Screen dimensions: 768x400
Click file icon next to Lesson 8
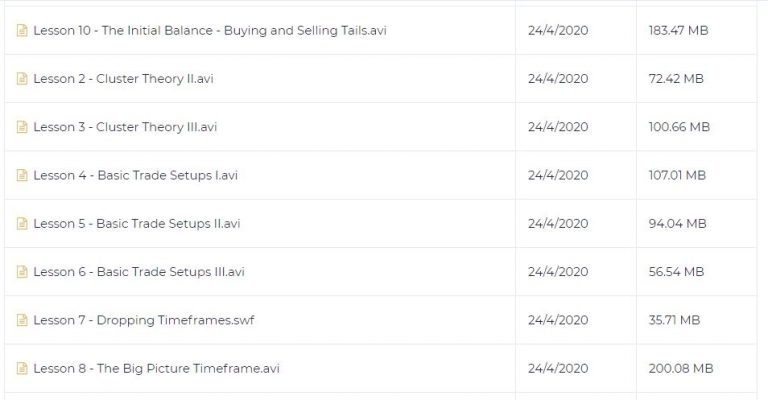click(x=22, y=369)
